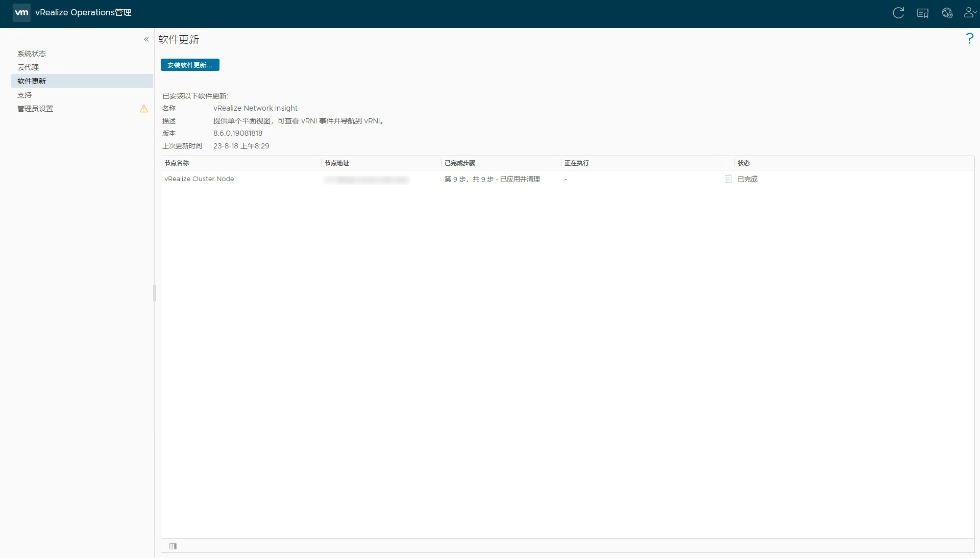Open 管理员设置 in sidebar
980x558 pixels.
pos(35,109)
